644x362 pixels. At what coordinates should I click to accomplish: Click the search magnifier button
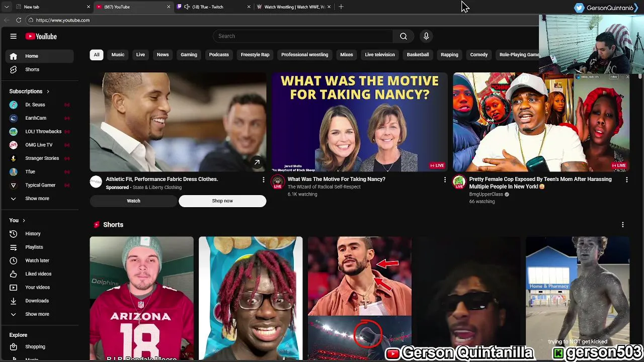click(x=404, y=36)
